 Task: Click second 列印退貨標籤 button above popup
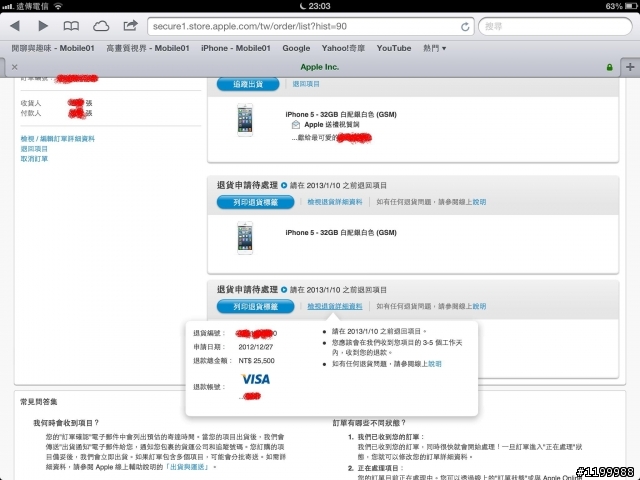pos(256,307)
